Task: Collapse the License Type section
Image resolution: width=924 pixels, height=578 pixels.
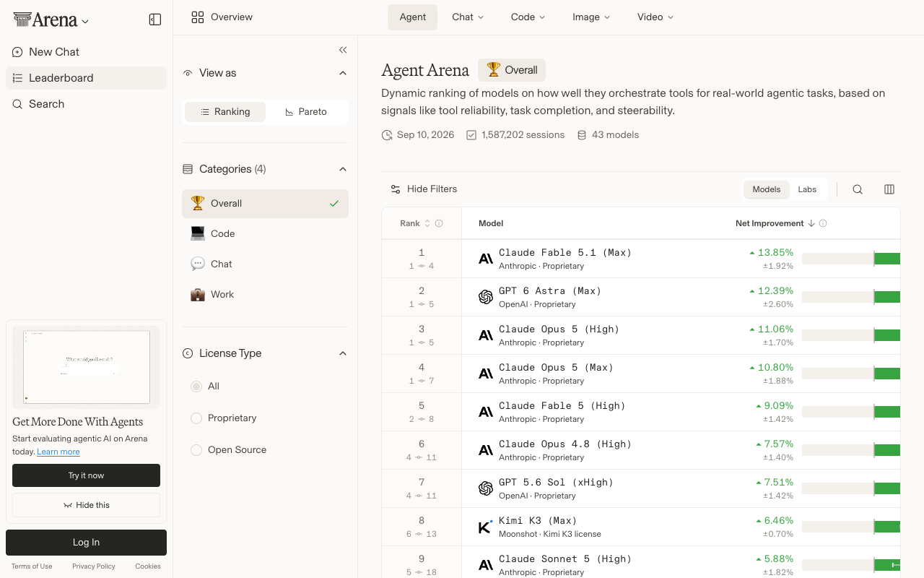Action: pyautogui.click(x=343, y=353)
